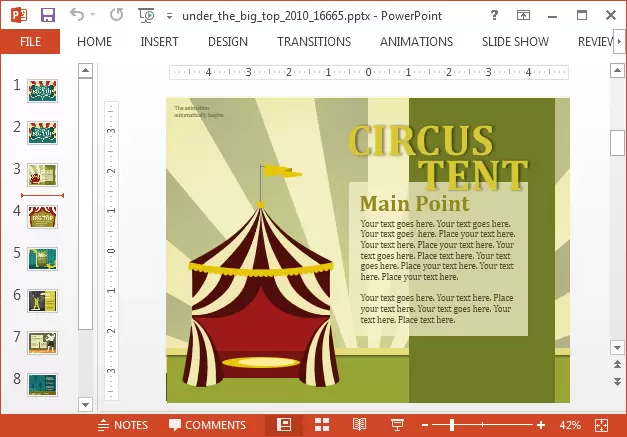The width and height of the screenshot is (627, 437).
Task: Toggle the Notes pane
Action: pyautogui.click(x=122, y=425)
